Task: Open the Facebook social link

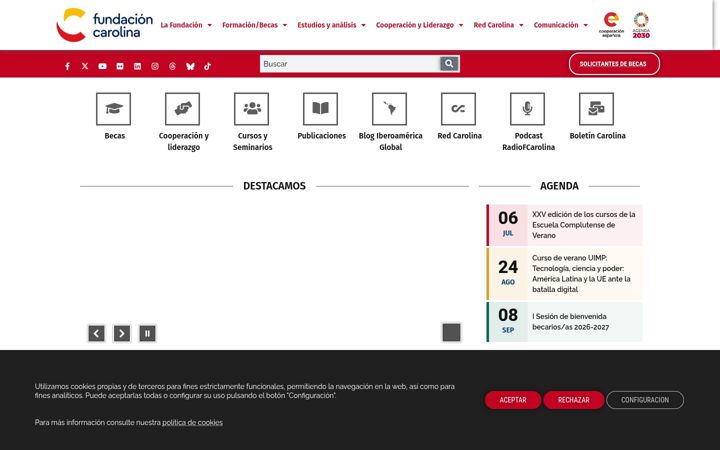Action: (68, 66)
